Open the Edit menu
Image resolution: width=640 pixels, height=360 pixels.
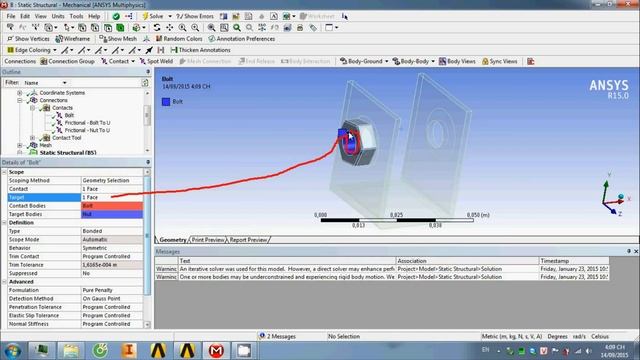[25, 16]
